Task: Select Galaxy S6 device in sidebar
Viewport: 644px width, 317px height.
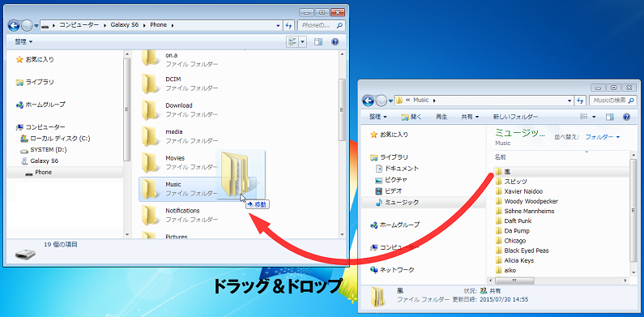Action: point(40,161)
